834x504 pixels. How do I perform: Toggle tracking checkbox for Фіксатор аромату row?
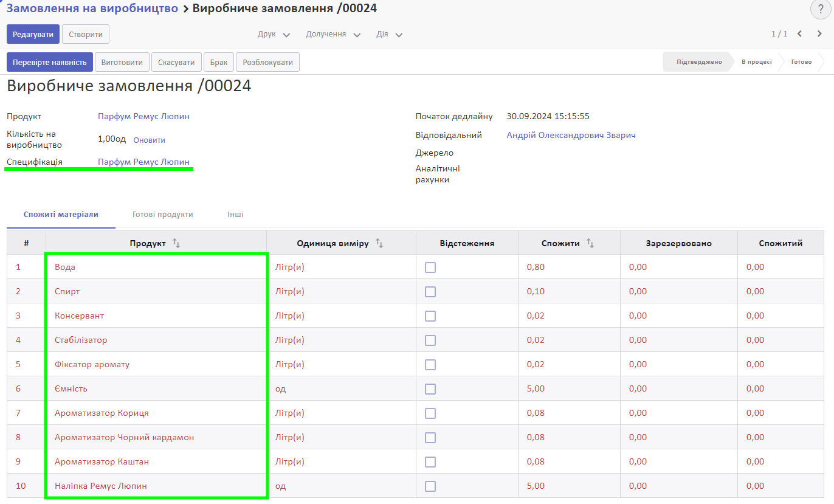tap(430, 365)
